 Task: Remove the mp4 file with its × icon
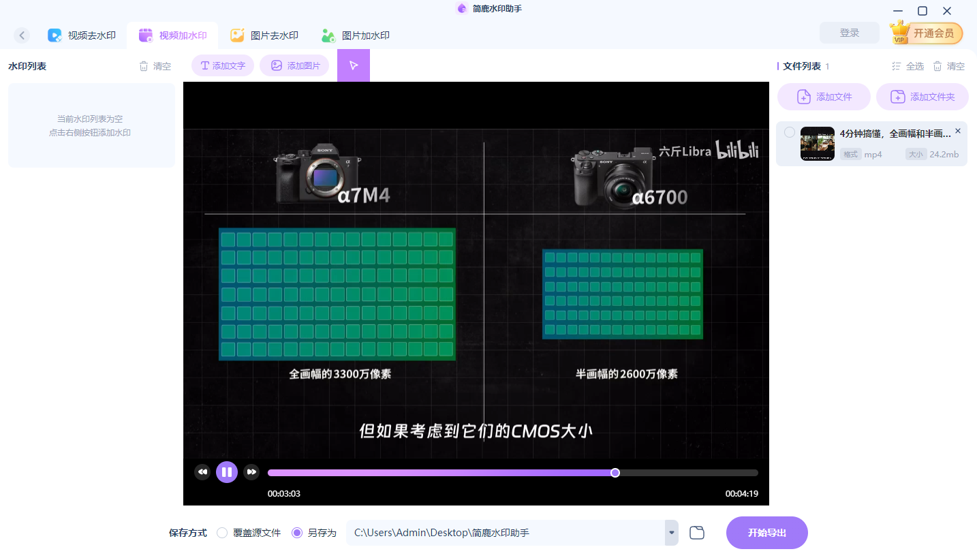tap(957, 131)
